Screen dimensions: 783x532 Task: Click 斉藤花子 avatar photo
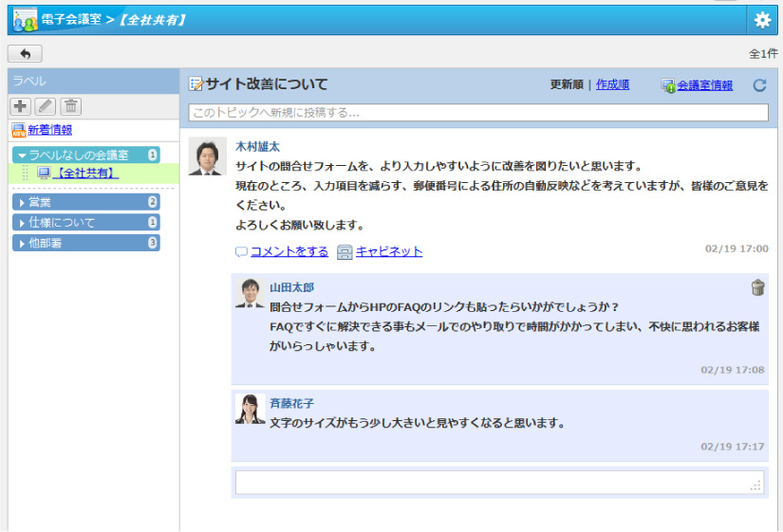[251, 409]
